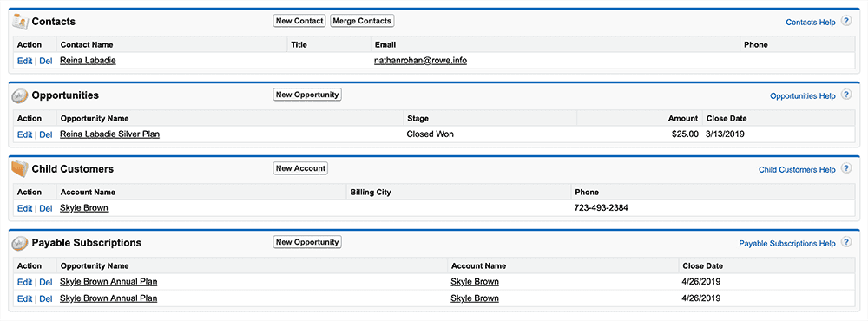
Task: Click Account Name header in Payable Subscriptions
Action: coord(478,265)
